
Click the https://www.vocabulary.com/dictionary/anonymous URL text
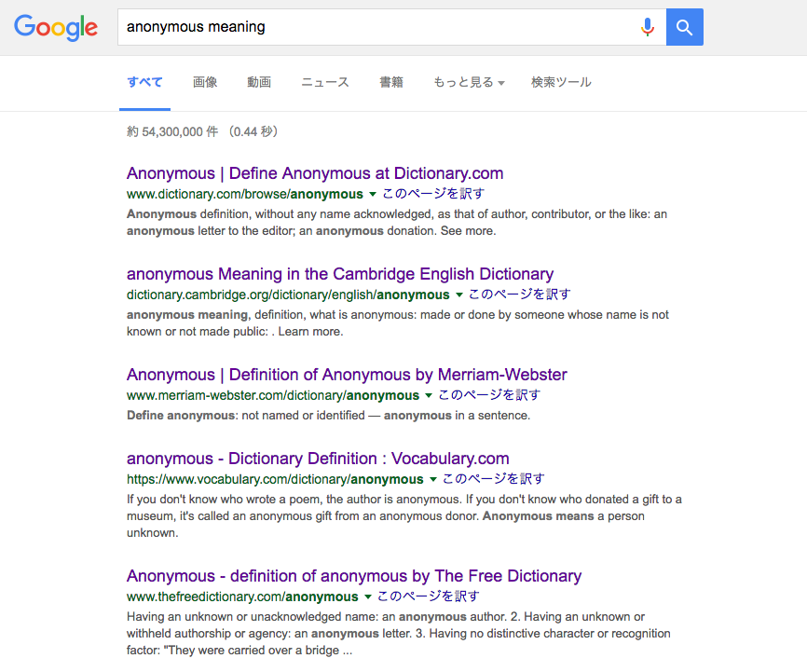pyautogui.click(x=275, y=479)
